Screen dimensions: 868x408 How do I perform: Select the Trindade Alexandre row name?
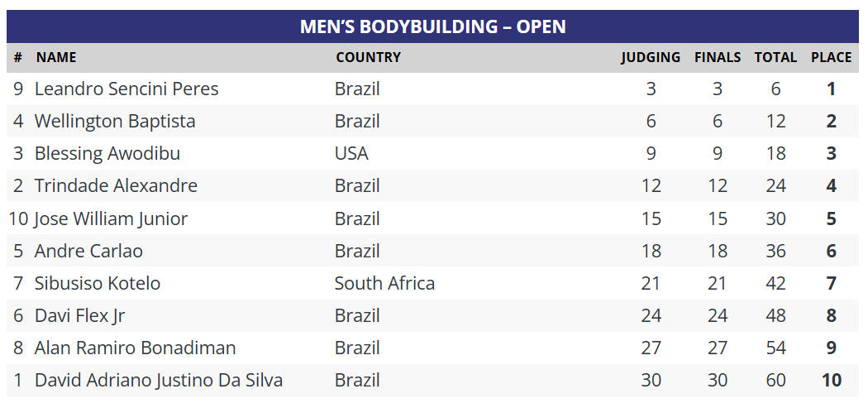coord(116,186)
